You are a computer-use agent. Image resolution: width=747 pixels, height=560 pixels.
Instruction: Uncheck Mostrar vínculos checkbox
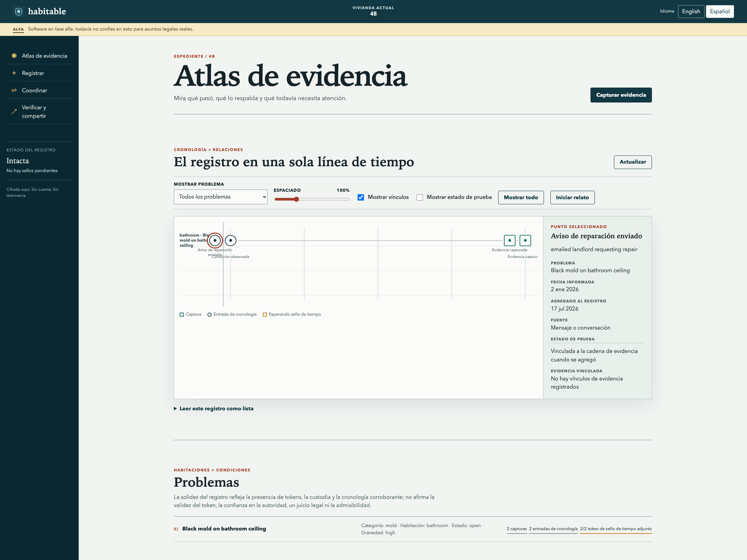[x=361, y=197]
